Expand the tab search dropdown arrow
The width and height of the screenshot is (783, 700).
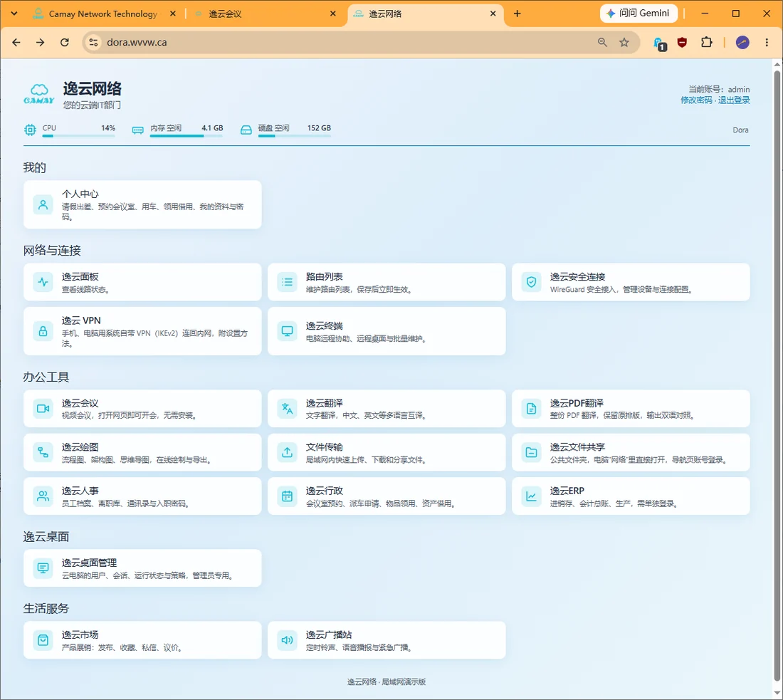pos(14,14)
